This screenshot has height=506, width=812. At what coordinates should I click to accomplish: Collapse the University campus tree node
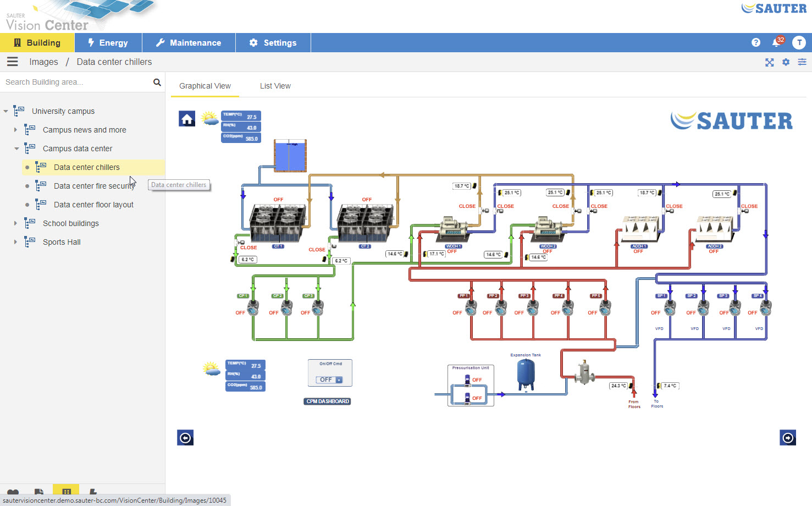point(5,111)
